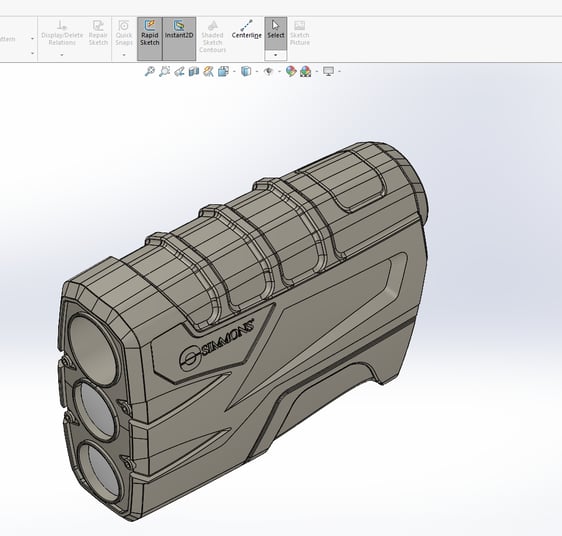The width and height of the screenshot is (562, 536).
Task: Click the bottom front lens of the model
Action: [x=100, y=473]
